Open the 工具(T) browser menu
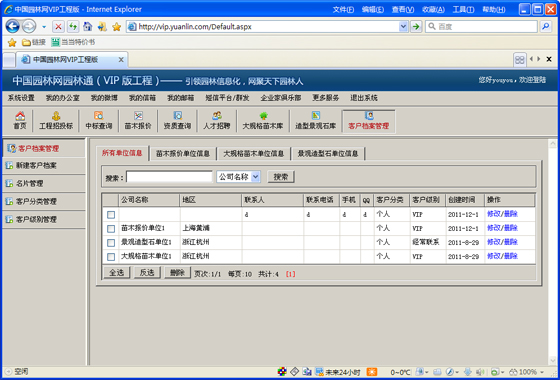This screenshot has height=380, width=560. click(x=463, y=10)
